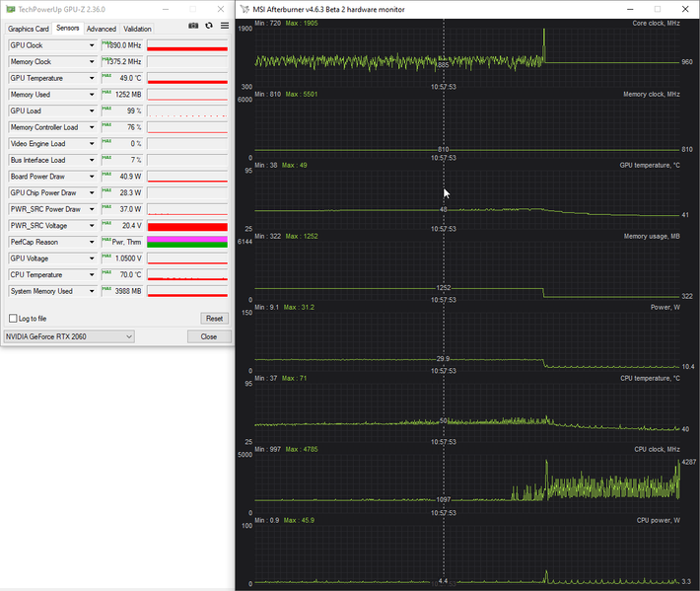The image size is (700, 591).
Task: Click the CPU Temperature value 70.0 °C
Action: coord(122,274)
